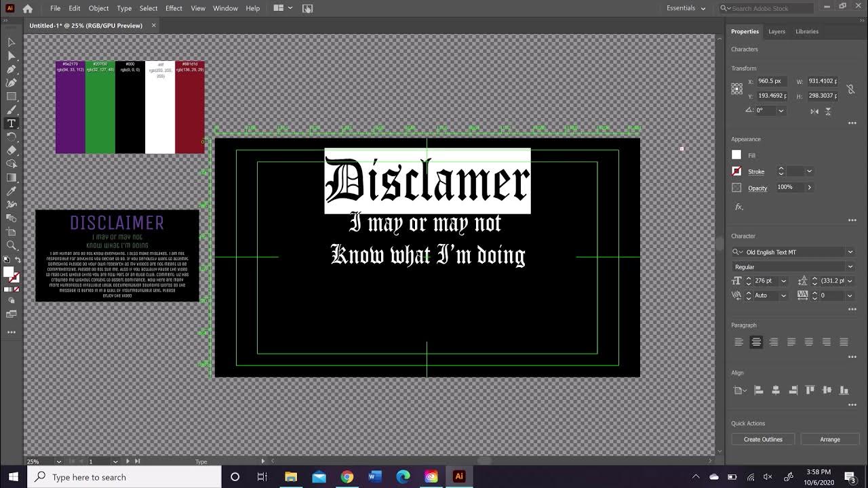This screenshot has height=488, width=868.
Task: Open Edit Toolbar three dots
Action: point(12,332)
